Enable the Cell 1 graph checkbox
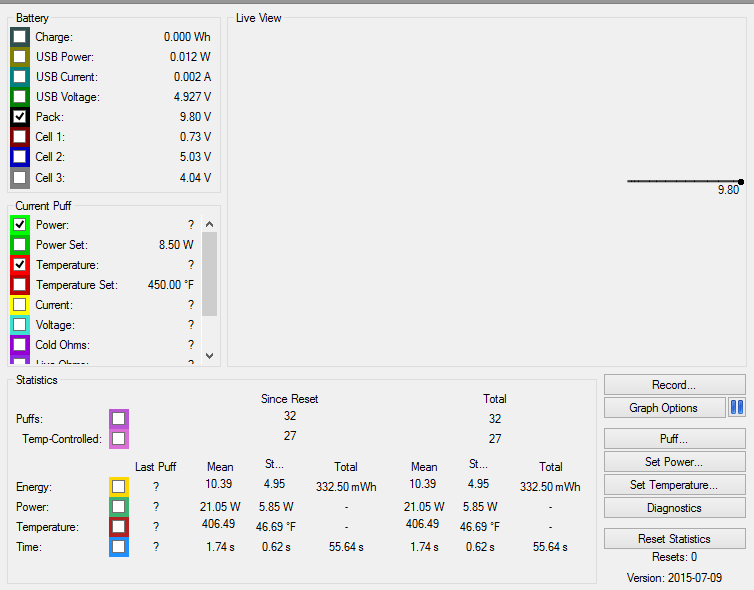The height and width of the screenshot is (590, 754). coord(20,137)
